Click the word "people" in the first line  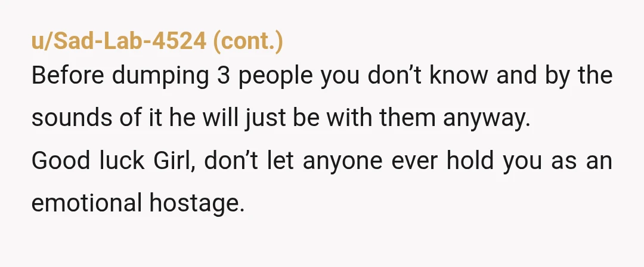pos(275,77)
